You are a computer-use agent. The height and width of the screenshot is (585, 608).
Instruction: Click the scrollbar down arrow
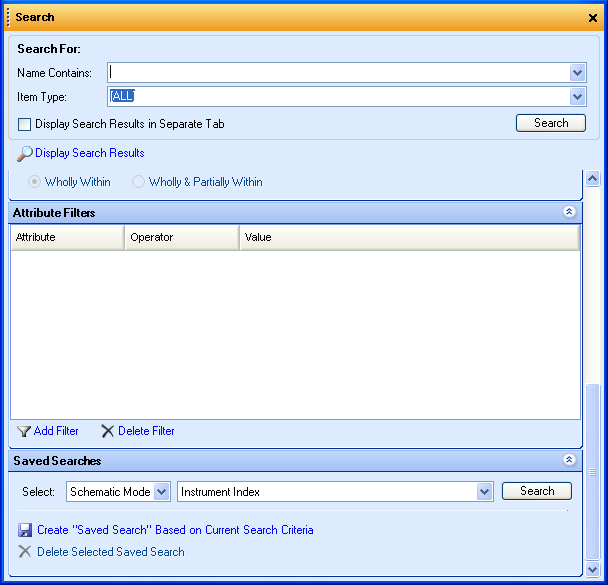click(592, 568)
